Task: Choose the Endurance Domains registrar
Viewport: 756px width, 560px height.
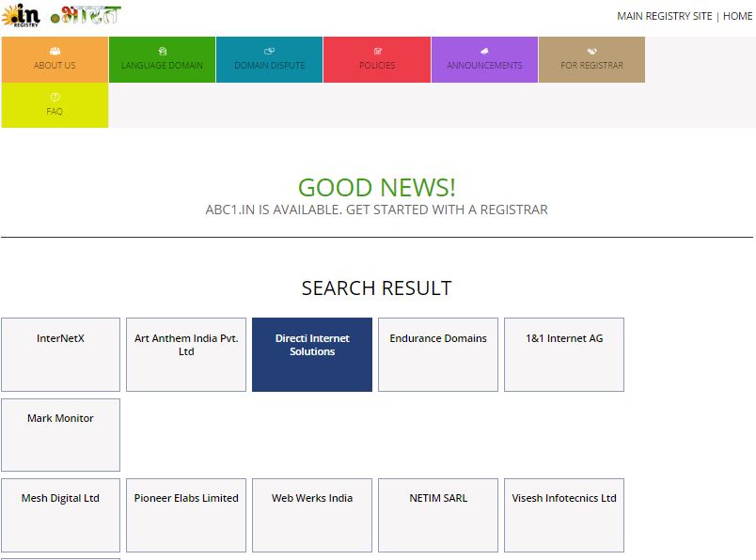Action: (438, 355)
